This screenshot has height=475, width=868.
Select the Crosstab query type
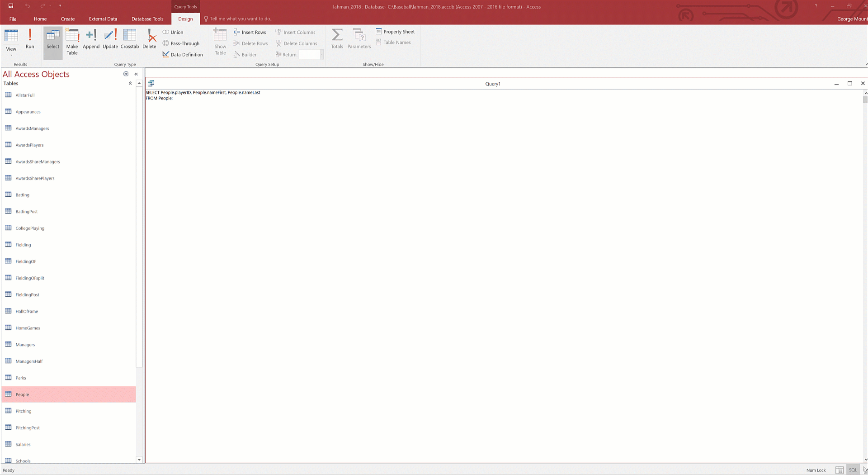coord(130,39)
